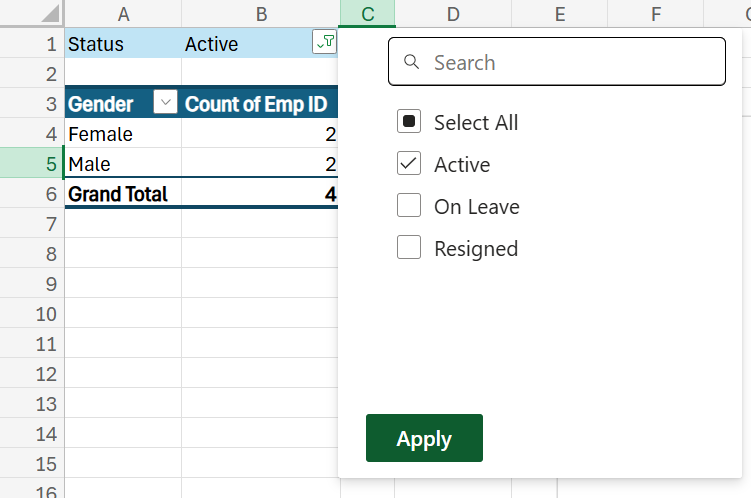The image size is (751, 498).
Task: Open the Gender field dropdown arrow
Action: 166,104
